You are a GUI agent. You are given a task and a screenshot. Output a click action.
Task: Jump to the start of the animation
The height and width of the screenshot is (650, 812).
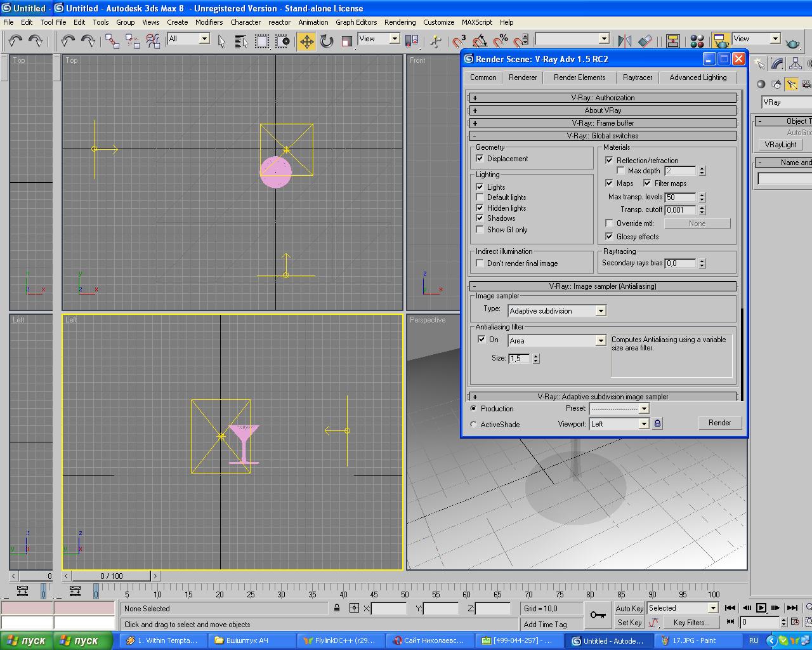(x=730, y=607)
